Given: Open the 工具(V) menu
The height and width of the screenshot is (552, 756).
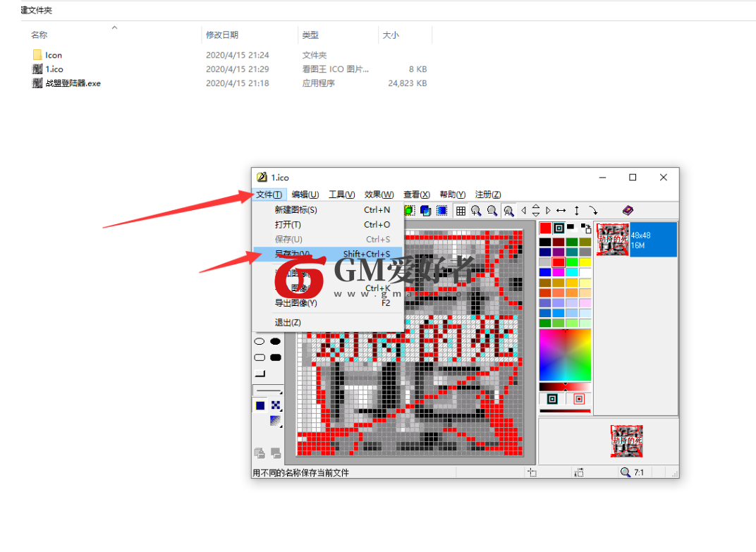Looking at the screenshot, I should 342,195.
